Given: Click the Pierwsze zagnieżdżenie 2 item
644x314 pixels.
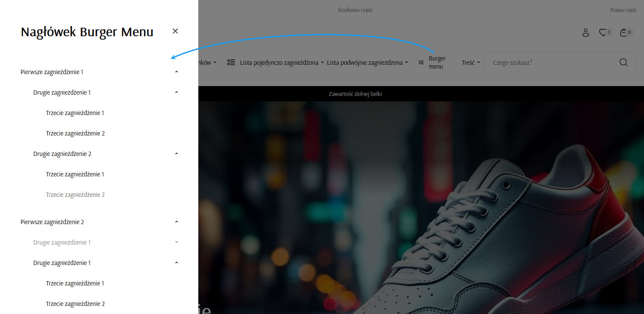Looking at the screenshot, I should coord(52,222).
